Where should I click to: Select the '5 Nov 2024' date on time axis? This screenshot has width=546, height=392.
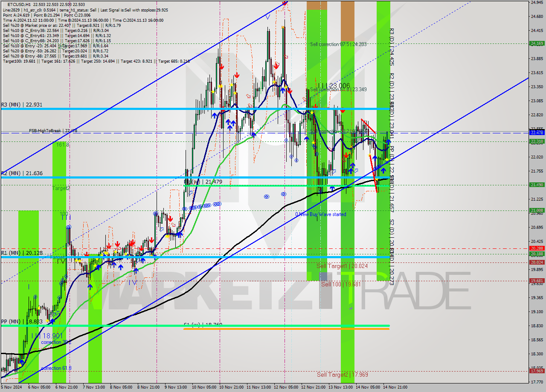pos(10,387)
